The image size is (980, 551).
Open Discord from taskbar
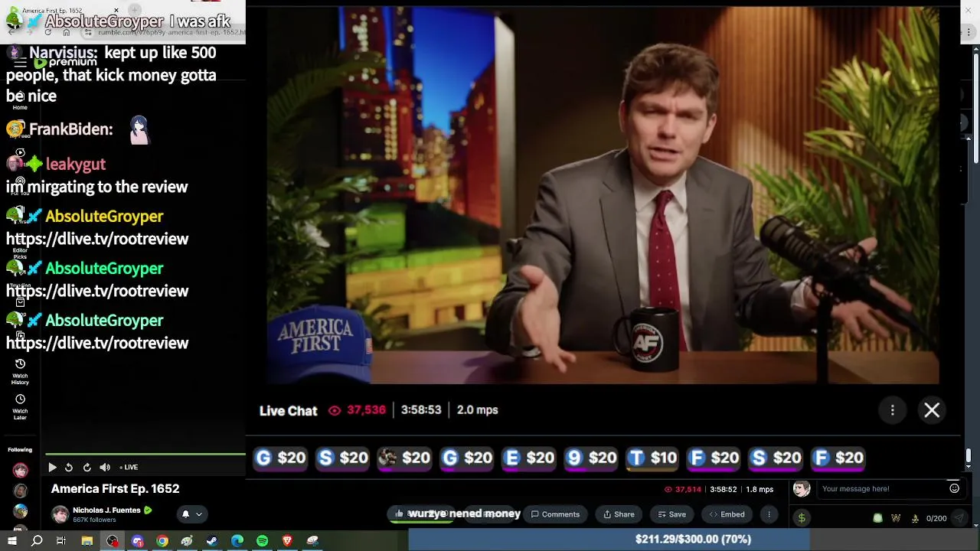click(x=138, y=541)
